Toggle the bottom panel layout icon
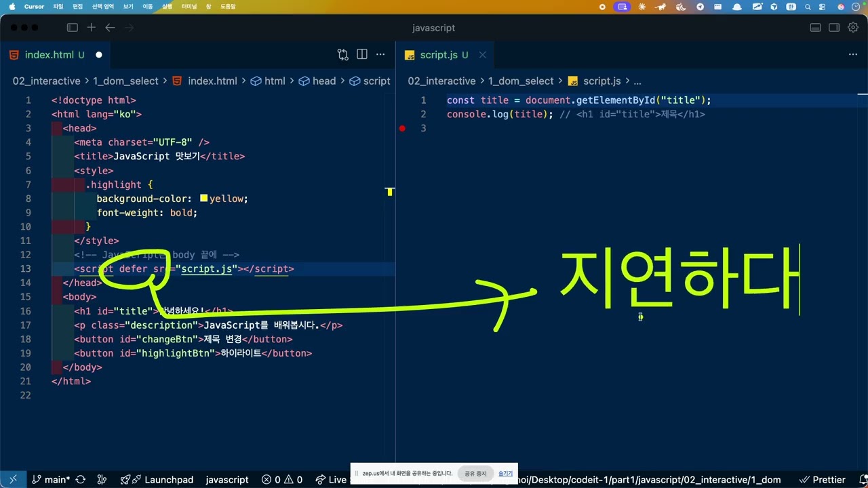 click(816, 28)
